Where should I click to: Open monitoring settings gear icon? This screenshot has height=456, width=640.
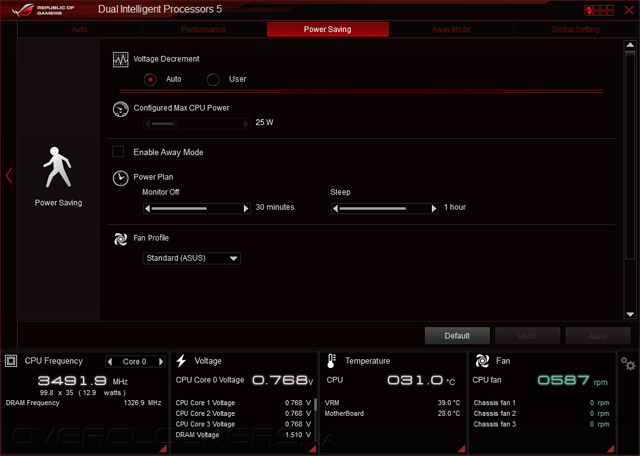click(x=628, y=363)
